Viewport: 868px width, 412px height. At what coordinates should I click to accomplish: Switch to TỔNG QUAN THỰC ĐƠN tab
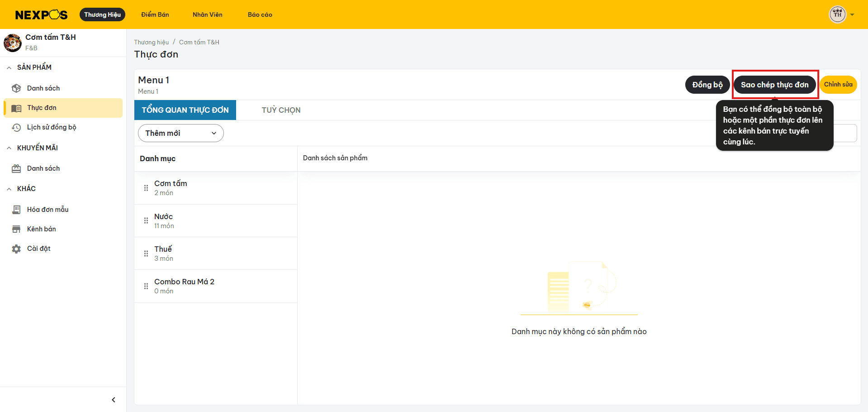[x=185, y=110]
